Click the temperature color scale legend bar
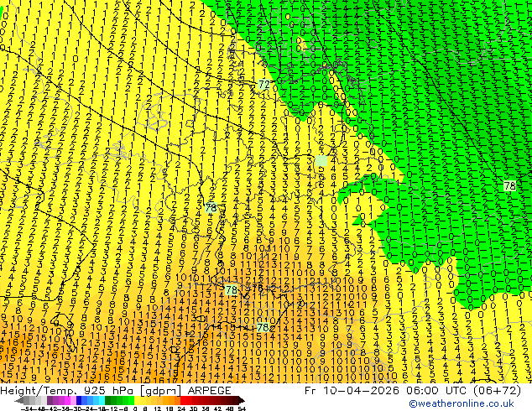532x411 pixels. click(x=130, y=400)
